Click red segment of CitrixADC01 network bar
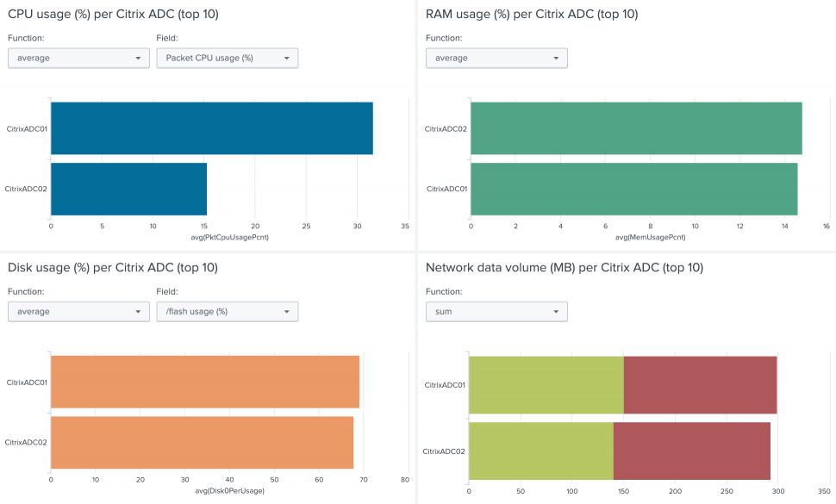Screen dimensions: 836x504 click(700, 385)
